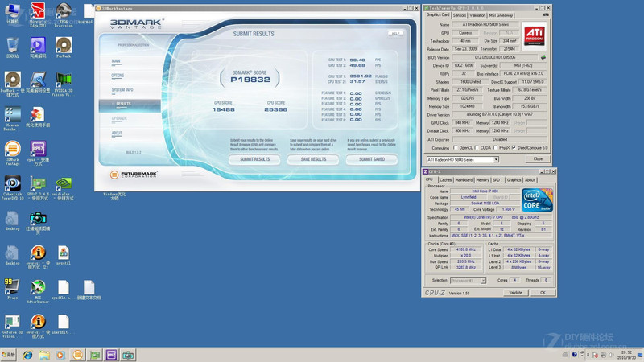Image resolution: width=644 pixels, height=362 pixels.
Task: Switch to the Mainboard tab in CPU-Z
Action: click(x=464, y=179)
